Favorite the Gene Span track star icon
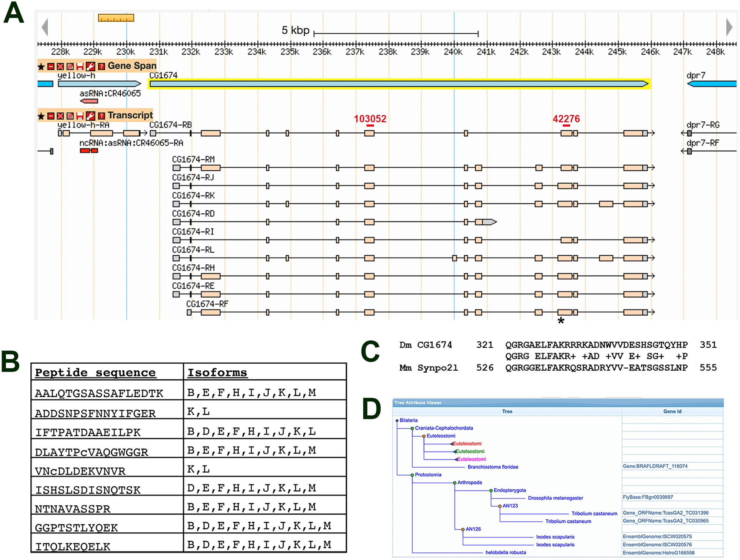Image resolution: width=740 pixels, height=560 pixels. tap(41, 67)
